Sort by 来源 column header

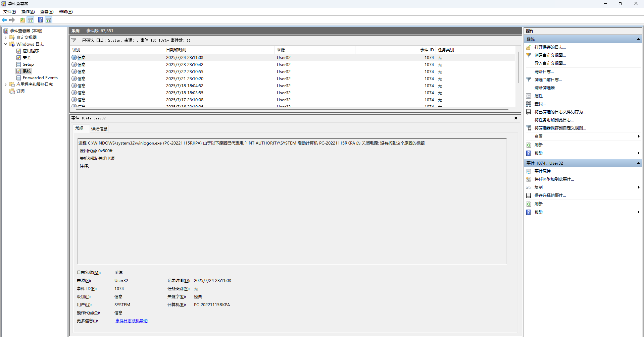coord(315,50)
